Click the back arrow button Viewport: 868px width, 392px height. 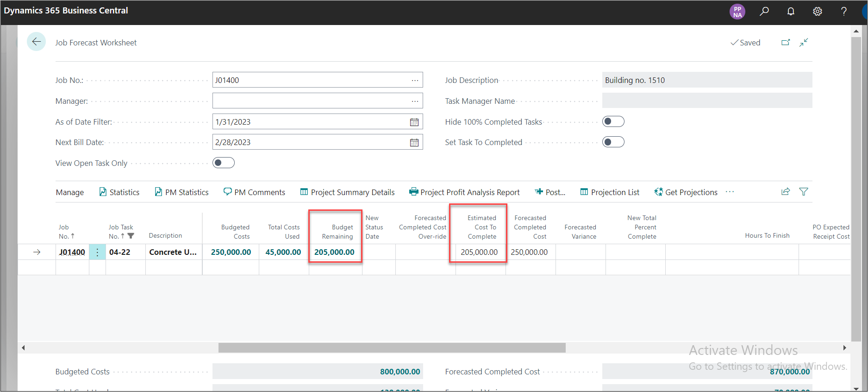coord(36,42)
